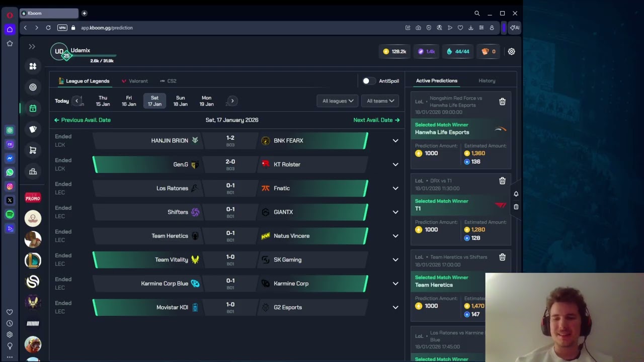Jump to Today in date strip
Image resolution: width=644 pixels, height=362 pixels.
[62, 101]
